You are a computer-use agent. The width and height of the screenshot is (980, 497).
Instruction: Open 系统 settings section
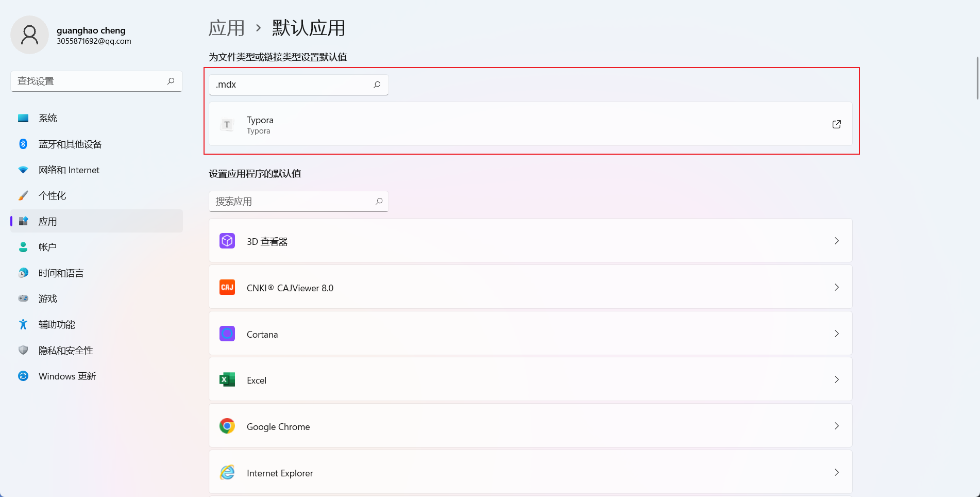click(x=96, y=118)
